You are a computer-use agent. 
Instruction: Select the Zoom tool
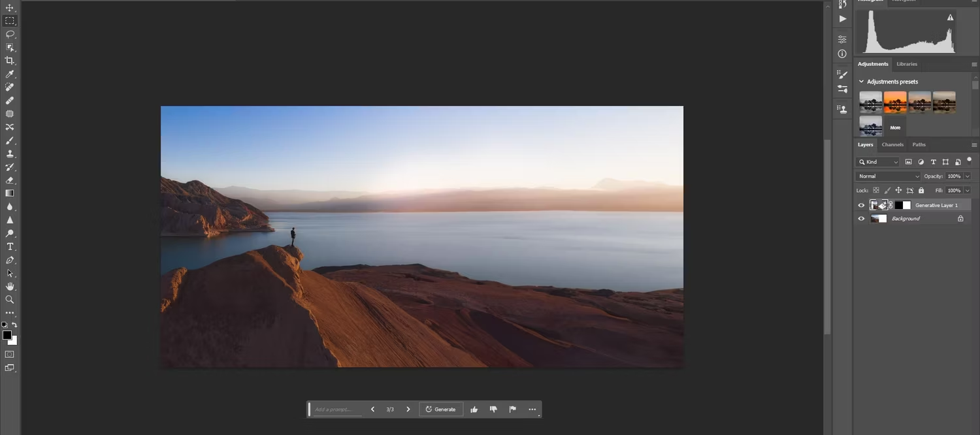pos(10,299)
